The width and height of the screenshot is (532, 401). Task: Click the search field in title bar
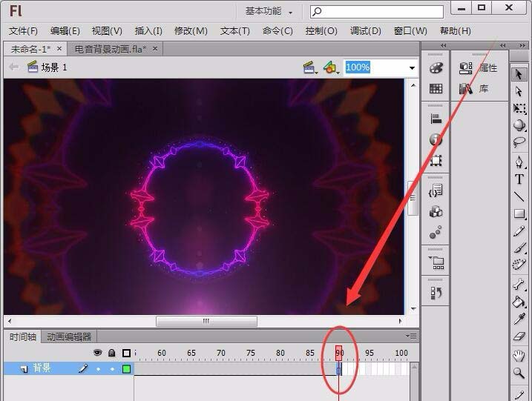377,12
